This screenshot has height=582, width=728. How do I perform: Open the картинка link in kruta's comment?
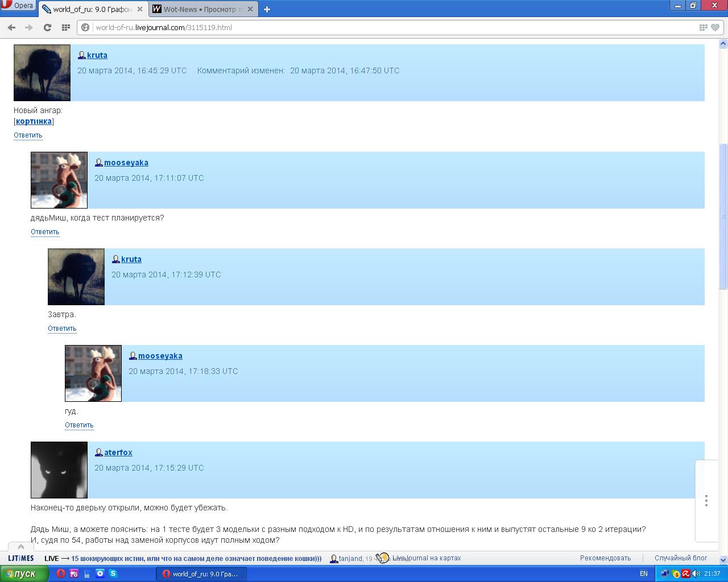tap(34, 121)
